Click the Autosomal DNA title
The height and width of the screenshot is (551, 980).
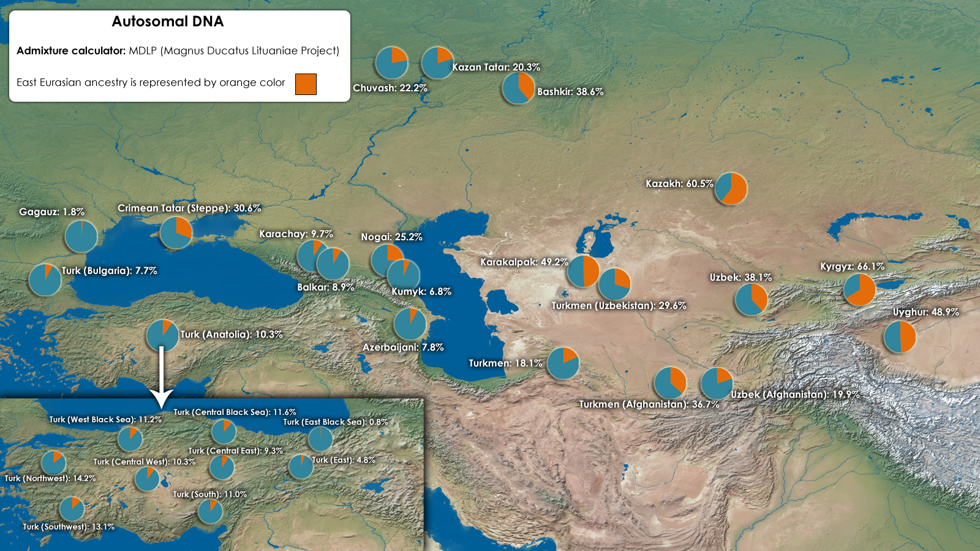168,21
